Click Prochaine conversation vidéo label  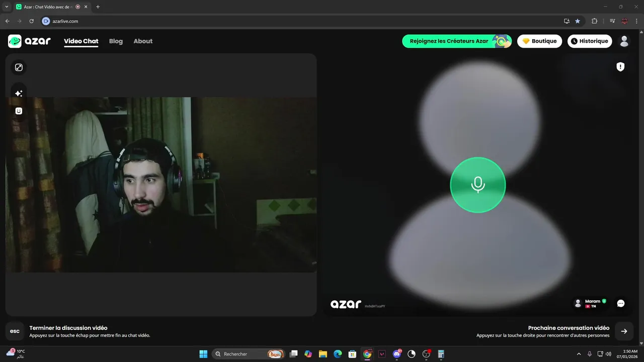569,328
